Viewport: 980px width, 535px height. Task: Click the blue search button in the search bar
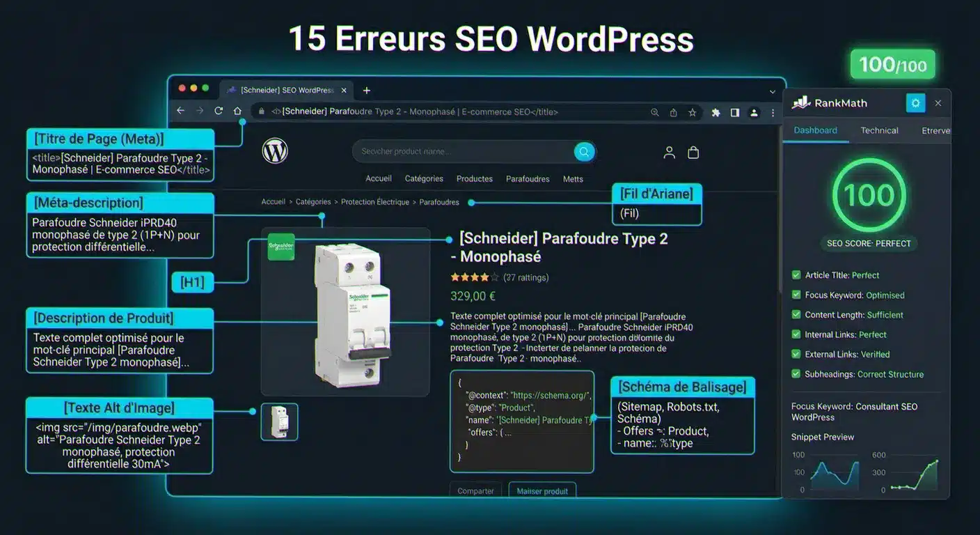[x=584, y=152]
